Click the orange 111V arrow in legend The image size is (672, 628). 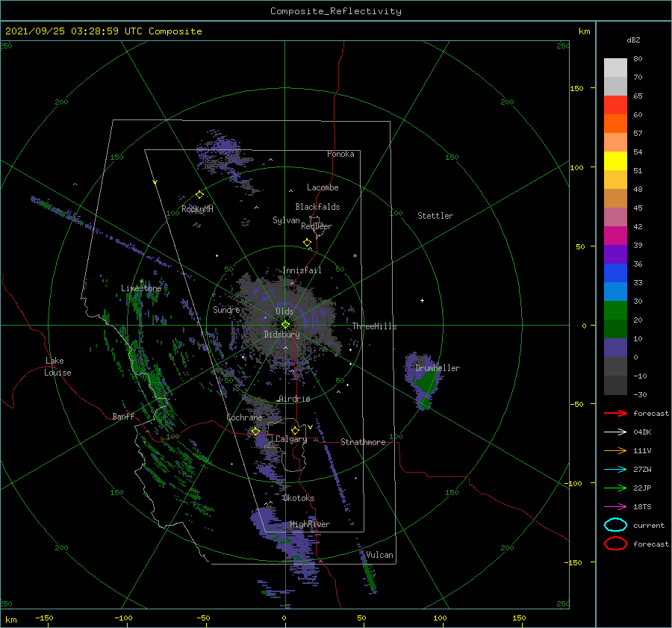pyautogui.click(x=615, y=450)
